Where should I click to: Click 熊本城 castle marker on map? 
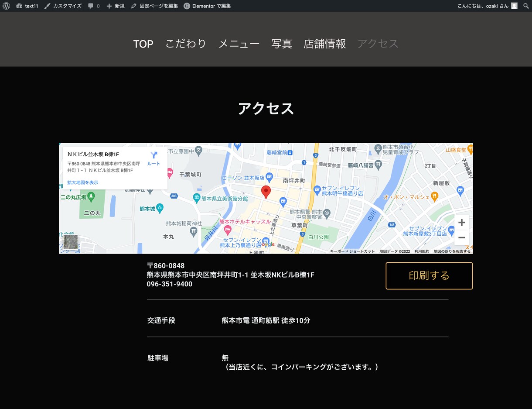coord(160,208)
